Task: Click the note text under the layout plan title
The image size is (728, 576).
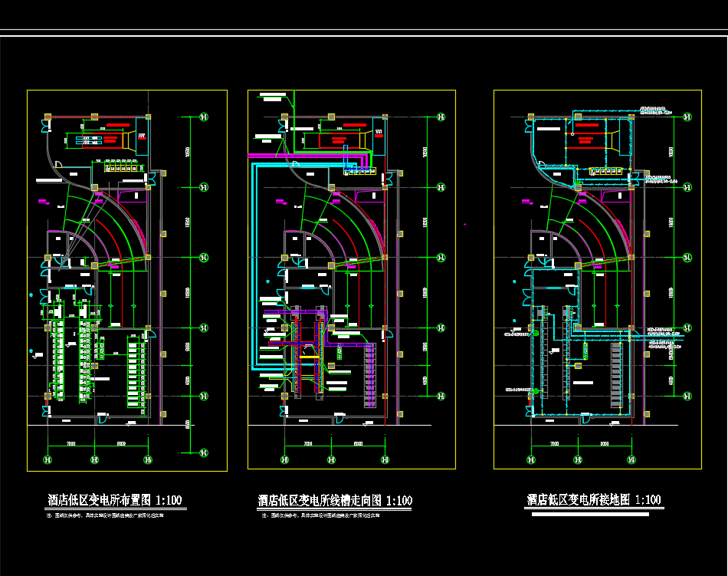Action: point(106,516)
